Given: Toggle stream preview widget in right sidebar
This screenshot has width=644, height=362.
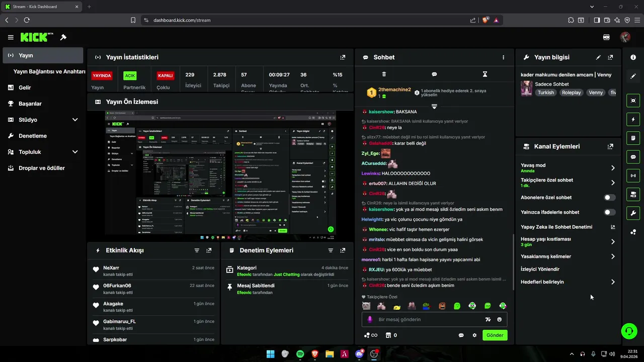Looking at the screenshot, I should point(633,101).
